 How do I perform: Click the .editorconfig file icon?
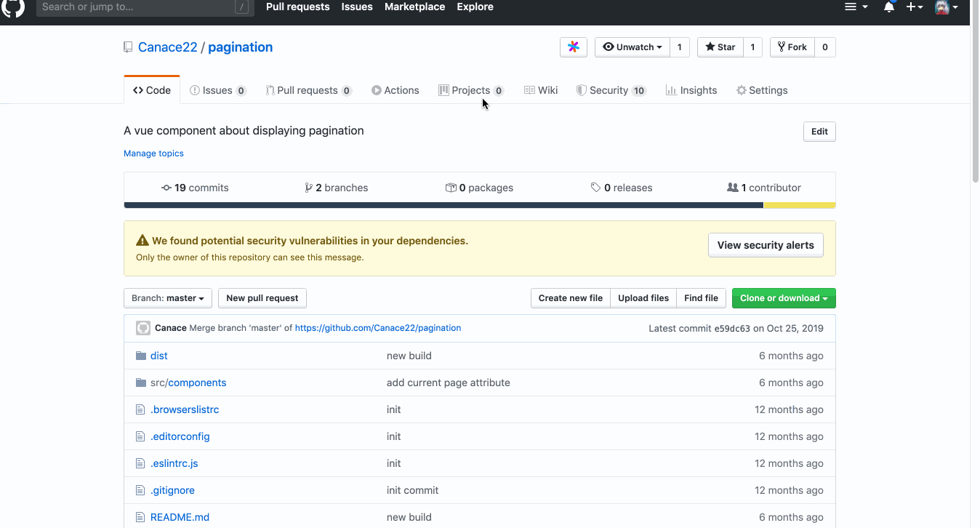141,436
